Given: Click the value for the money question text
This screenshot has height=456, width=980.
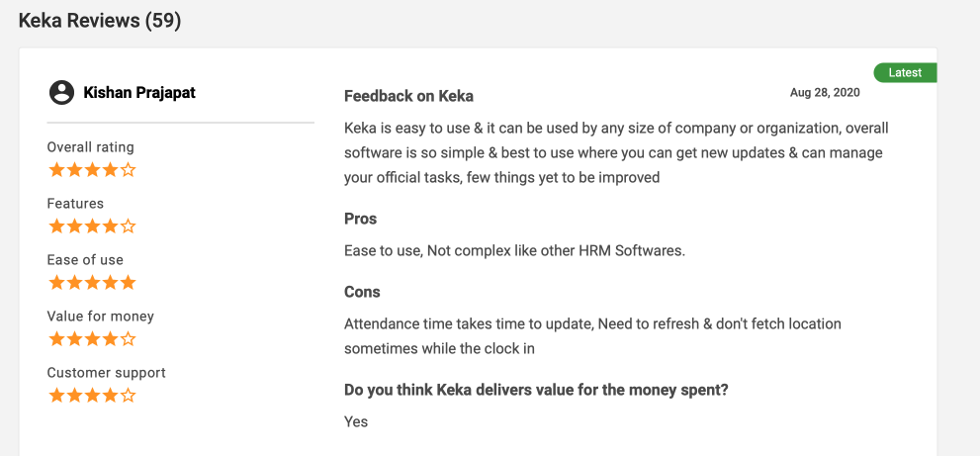Looking at the screenshot, I should 536,390.
